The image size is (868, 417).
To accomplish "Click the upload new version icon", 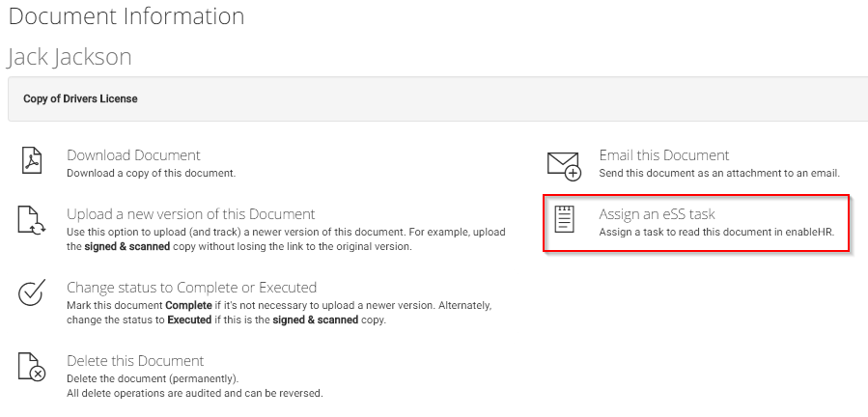I will tap(32, 220).
